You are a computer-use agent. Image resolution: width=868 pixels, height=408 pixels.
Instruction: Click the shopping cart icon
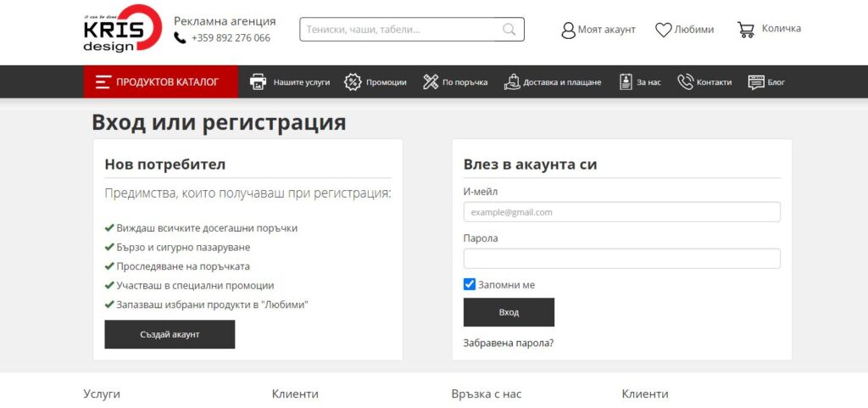(x=746, y=30)
